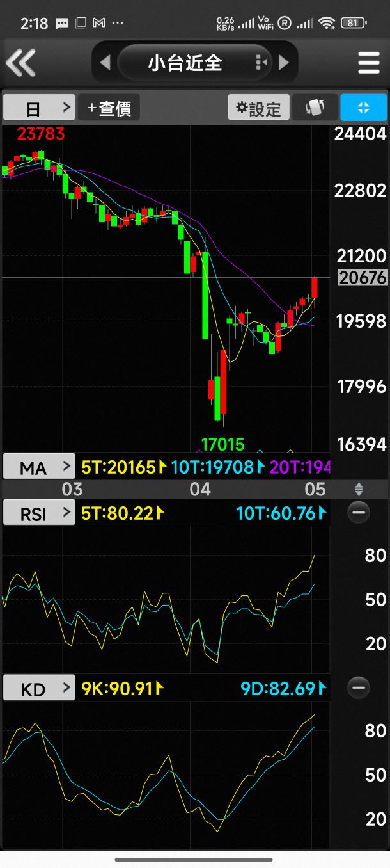Tap the latest red candlestick on chart

click(314, 287)
